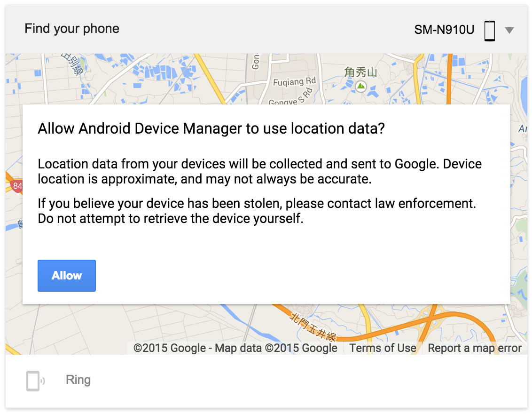Click the Fuqiang Rd label on map

[295, 82]
